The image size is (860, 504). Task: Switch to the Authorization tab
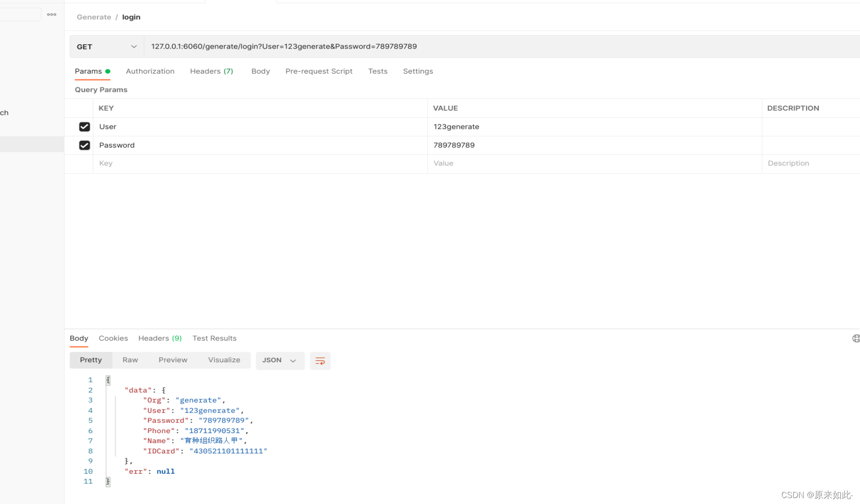click(150, 71)
